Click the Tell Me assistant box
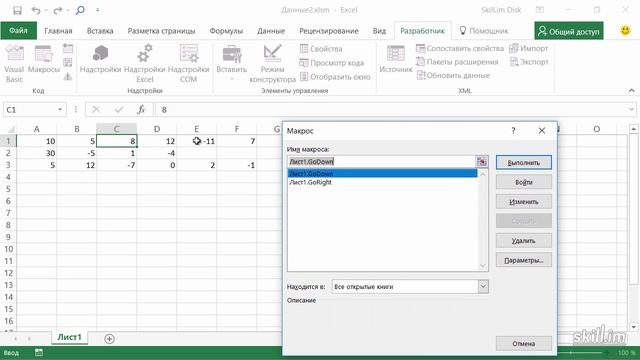The width and height of the screenshot is (640, 360). coord(484,31)
